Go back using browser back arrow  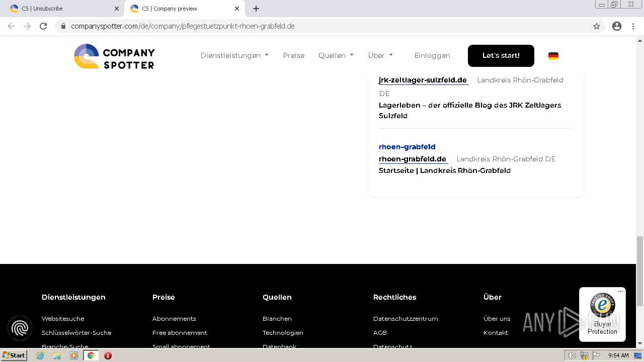(x=11, y=26)
